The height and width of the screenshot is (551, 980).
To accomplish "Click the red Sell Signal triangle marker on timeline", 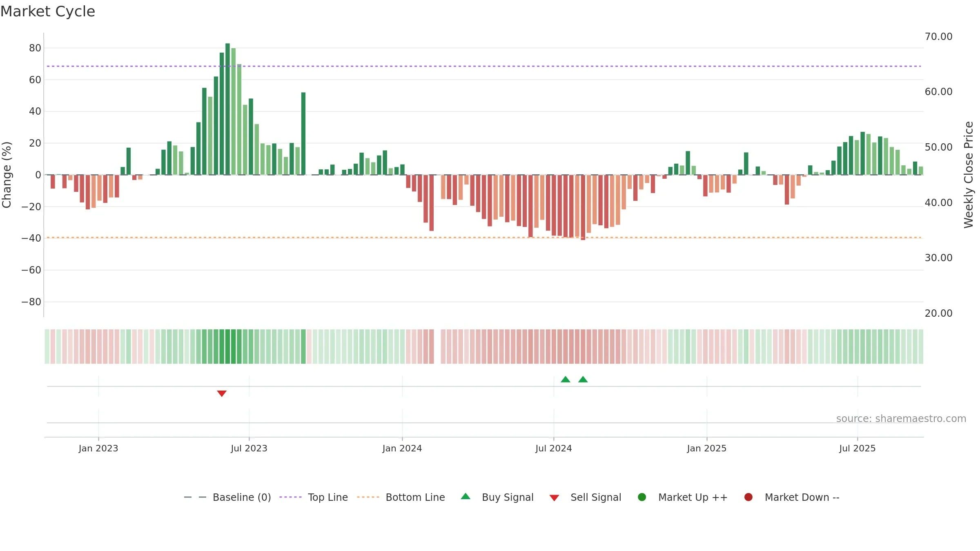I will tap(222, 393).
